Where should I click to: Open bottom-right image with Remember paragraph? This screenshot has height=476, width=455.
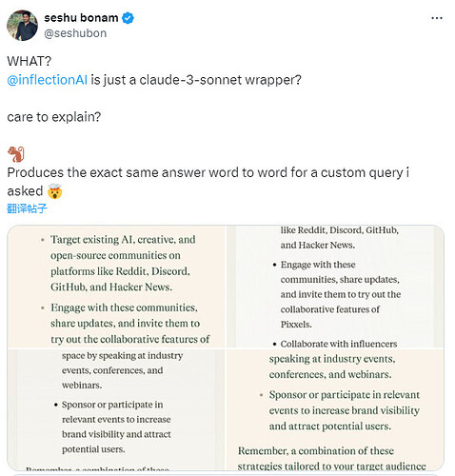click(x=335, y=409)
